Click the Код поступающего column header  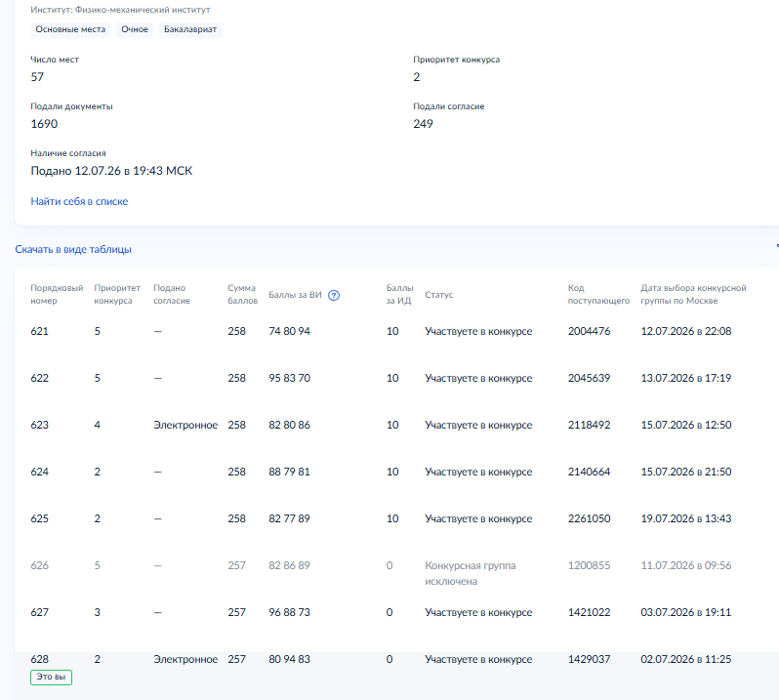point(598,294)
